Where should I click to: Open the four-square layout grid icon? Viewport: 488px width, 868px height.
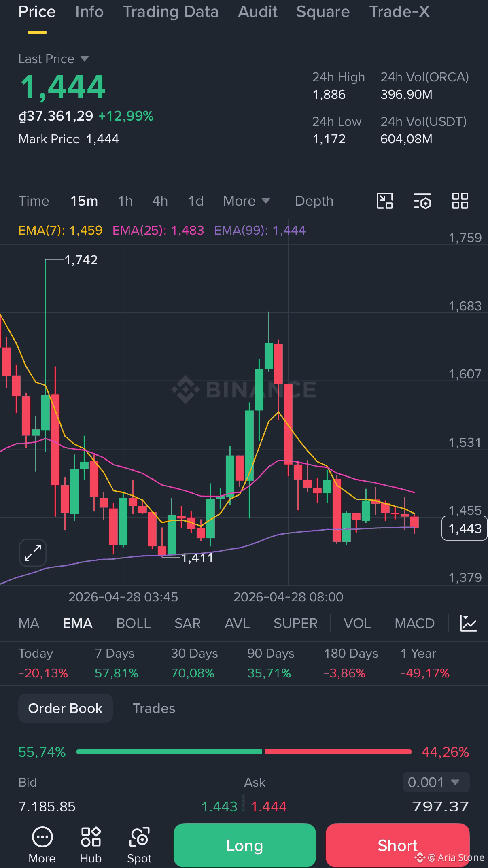[460, 201]
